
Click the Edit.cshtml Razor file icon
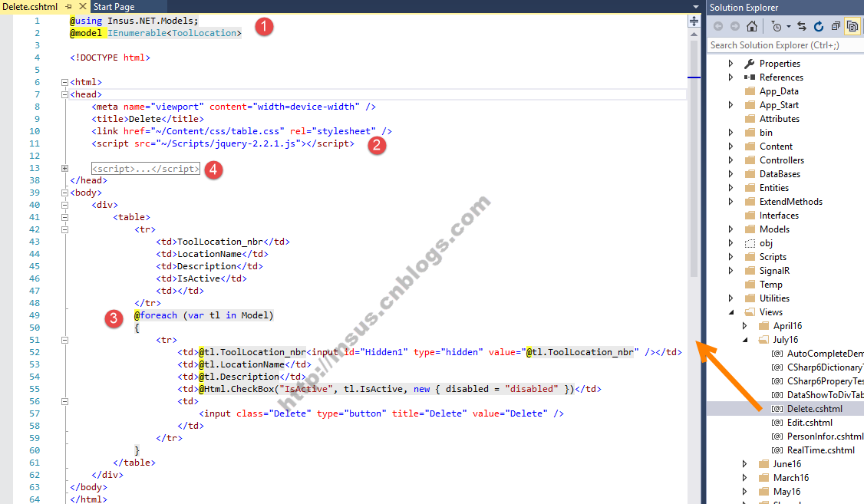point(777,423)
